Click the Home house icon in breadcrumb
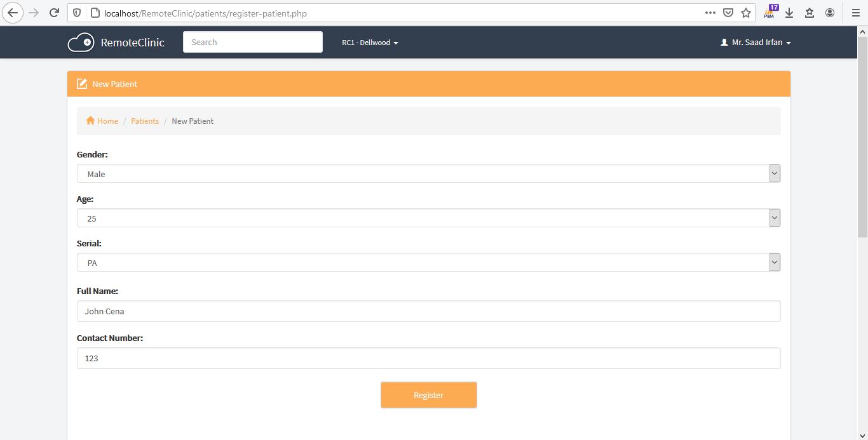The width and height of the screenshot is (868, 440). point(90,121)
